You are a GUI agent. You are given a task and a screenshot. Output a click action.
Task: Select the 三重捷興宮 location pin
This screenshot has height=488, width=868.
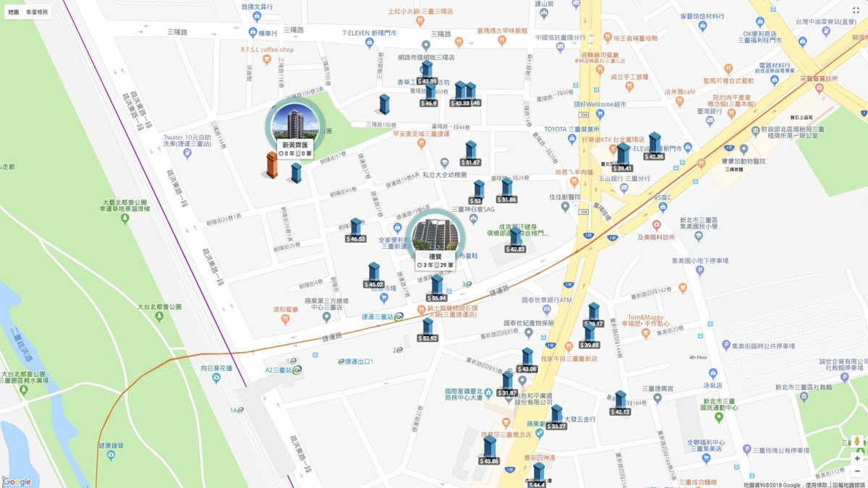(x=658, y=398)
